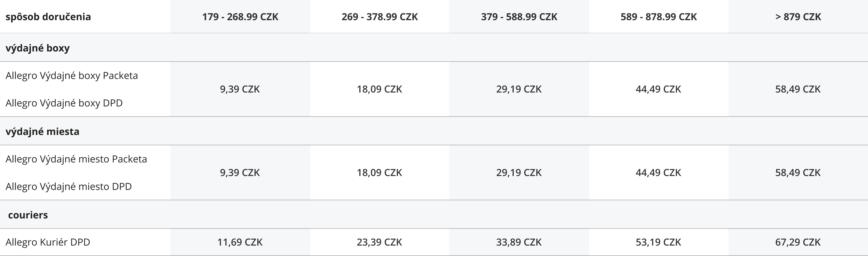Click the 11,69 CZK courier price

point(240,242)
